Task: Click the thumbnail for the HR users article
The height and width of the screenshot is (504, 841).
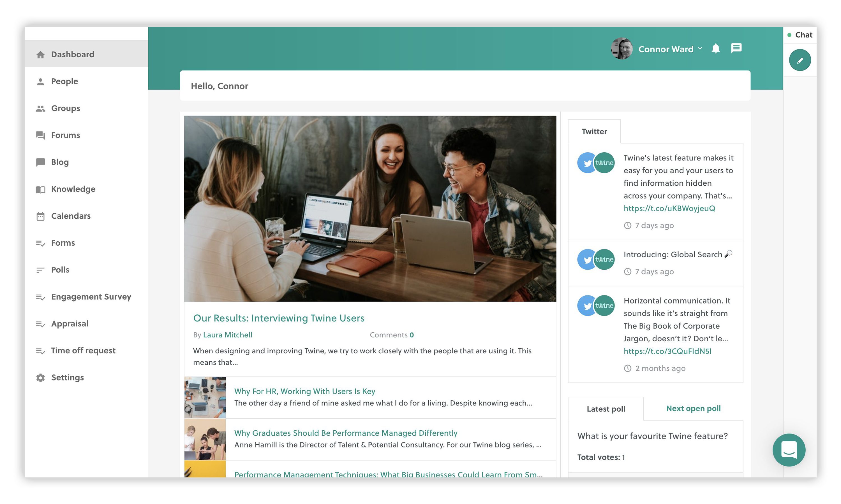Action: (205, 397)
